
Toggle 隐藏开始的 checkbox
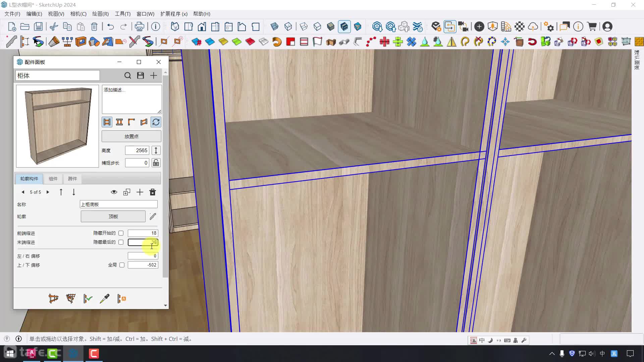[x=121, y=233]
